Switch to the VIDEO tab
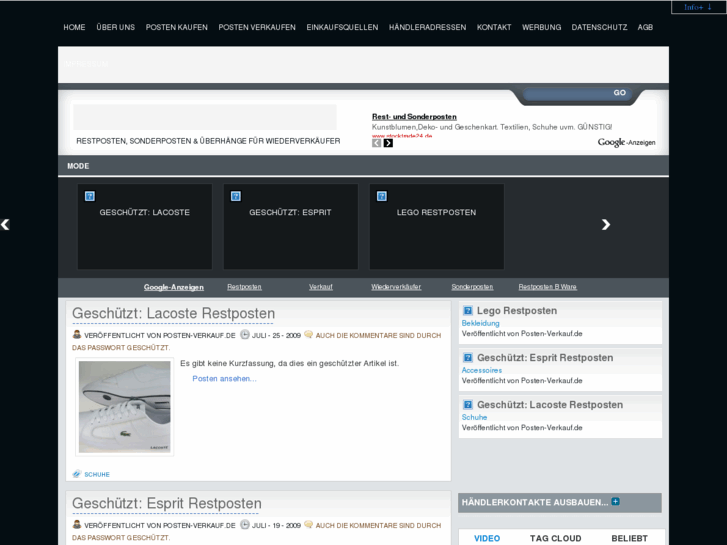 coord(487,538)
